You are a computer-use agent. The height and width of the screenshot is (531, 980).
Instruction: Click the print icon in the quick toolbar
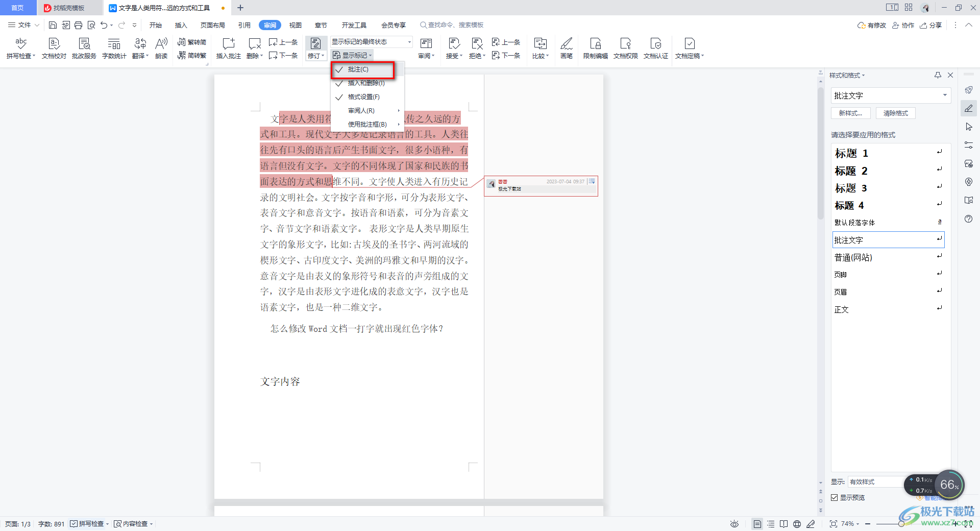[x=78, y=25]
